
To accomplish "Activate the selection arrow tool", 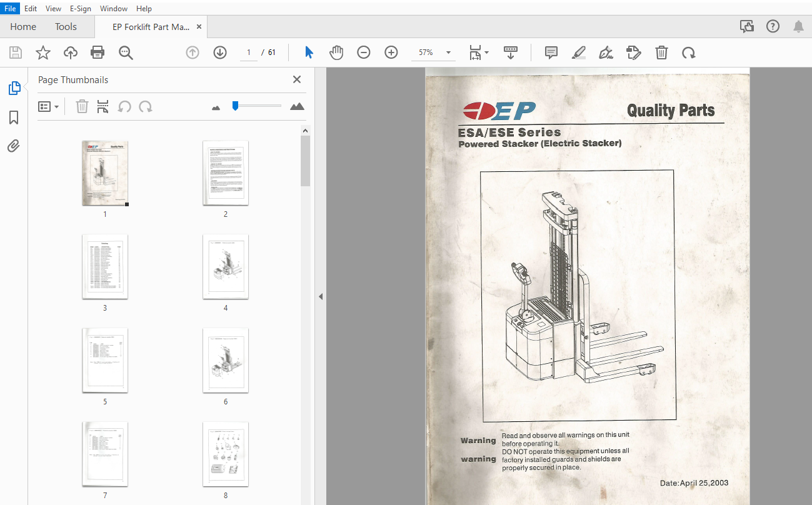I will click(309, 52).
